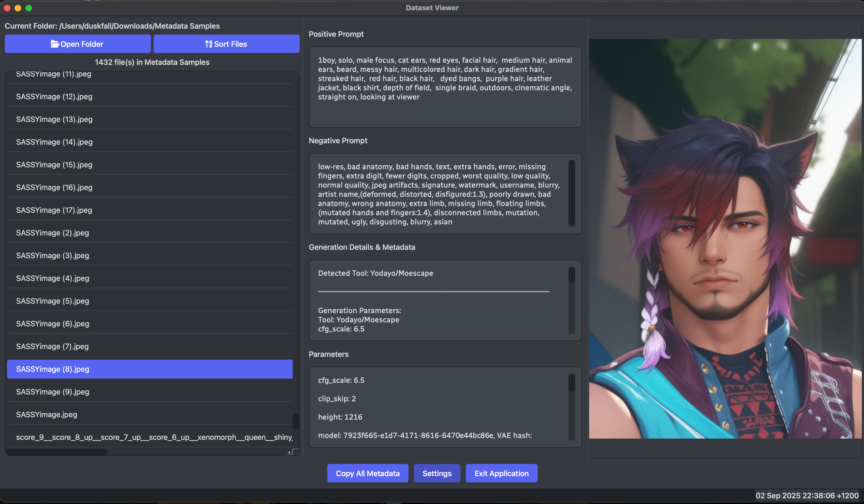Select SASSYimage (12).jpeg in file list
This screenshot has height=504, width=864.
[x=54, y=97]
